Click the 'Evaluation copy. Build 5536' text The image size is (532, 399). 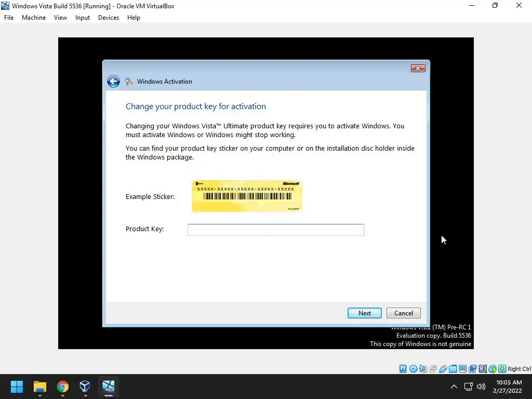[x=433, y=336]
